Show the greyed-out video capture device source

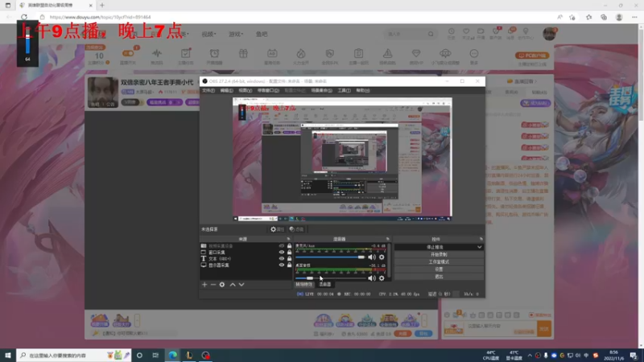(281, 246)
